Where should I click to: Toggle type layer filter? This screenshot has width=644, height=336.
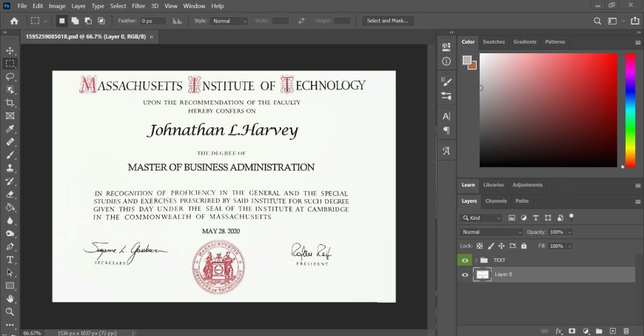pos(536,218)
